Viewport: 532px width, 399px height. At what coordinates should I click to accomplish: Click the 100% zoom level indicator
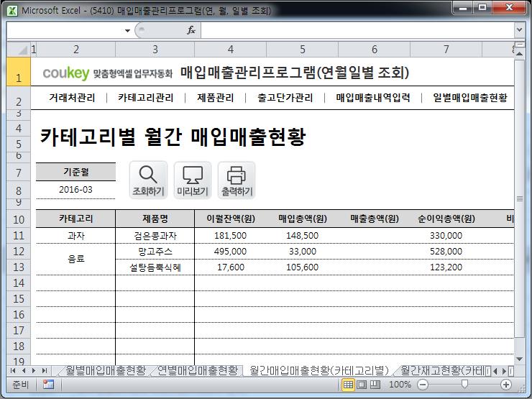click(400, 385)
